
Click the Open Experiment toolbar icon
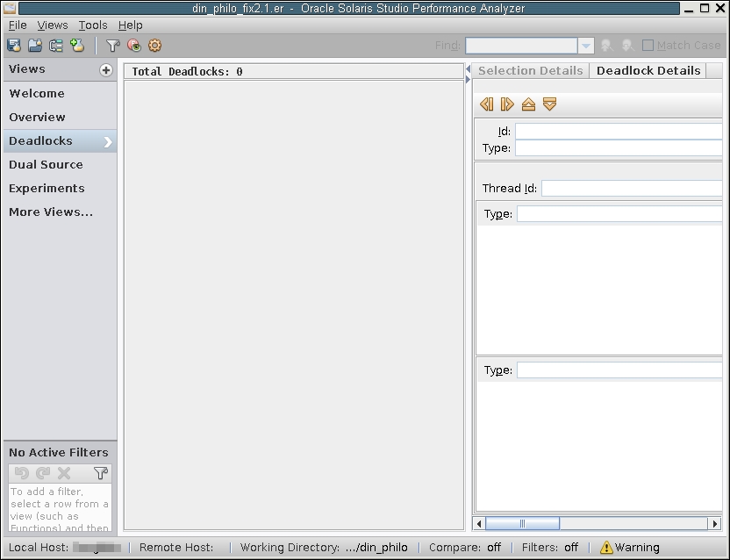coord(35,45)
